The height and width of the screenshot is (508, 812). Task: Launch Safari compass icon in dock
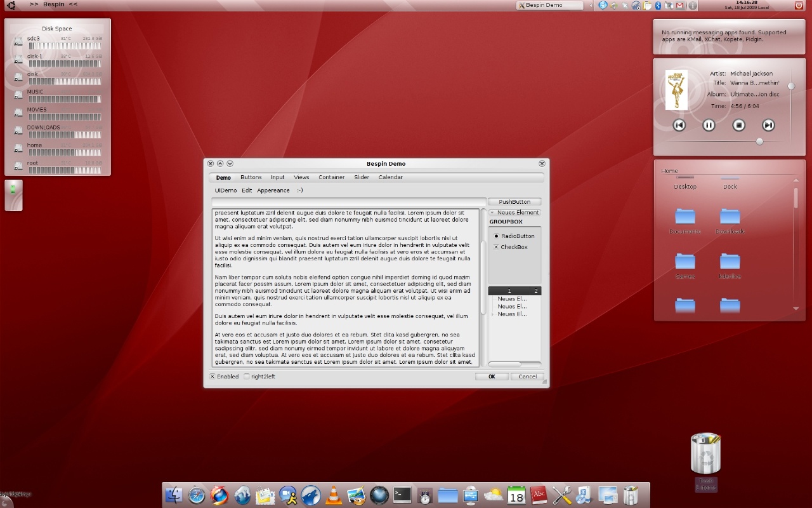(x=197, y=495)
